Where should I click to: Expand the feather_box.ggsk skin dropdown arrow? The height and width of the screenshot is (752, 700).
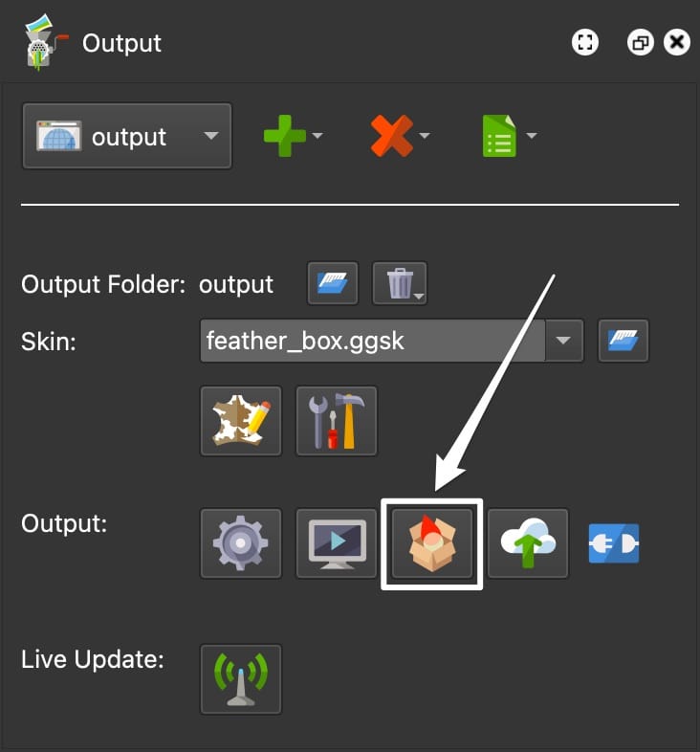coord(564,341)
